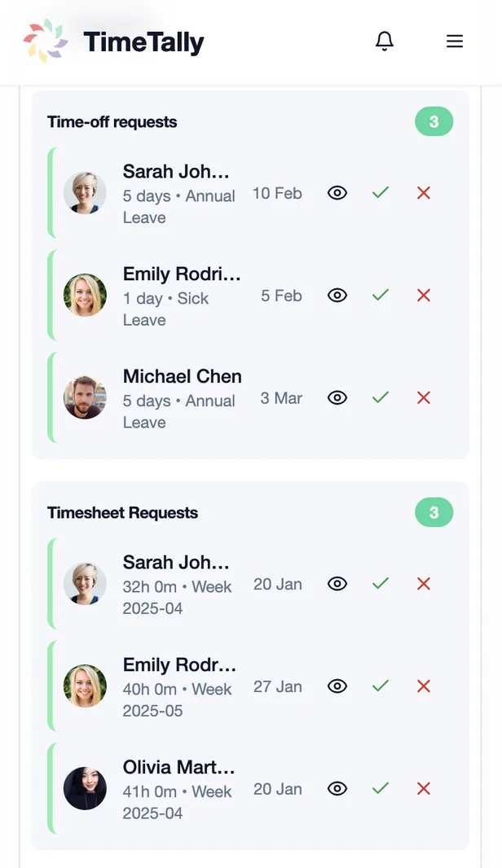Image resolution: width=502 pixels, height=868 pixels.
Task: Open the notifications bell
Action: 385,42
